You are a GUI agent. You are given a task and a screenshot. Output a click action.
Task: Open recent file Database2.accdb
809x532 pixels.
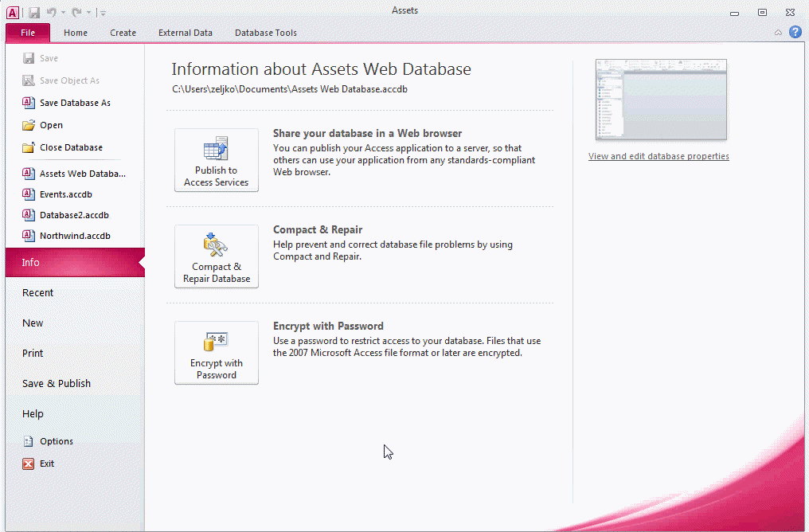pyautogui.click(x=65, y=215)
